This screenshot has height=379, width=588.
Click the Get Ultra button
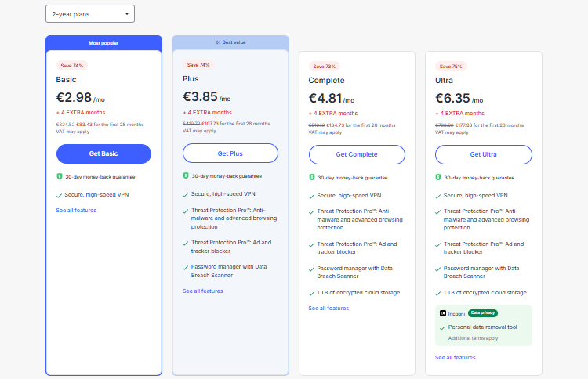(x=484, y=154)
